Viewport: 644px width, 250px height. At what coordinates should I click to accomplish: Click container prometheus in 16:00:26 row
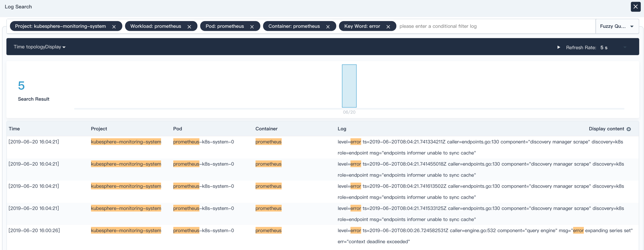(268, 230)
